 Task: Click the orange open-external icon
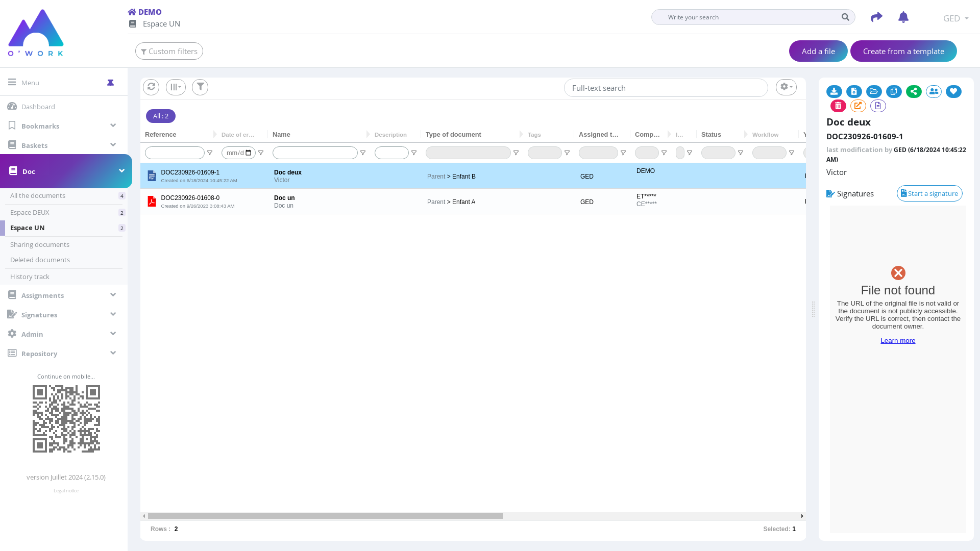(x=858, y=106)
